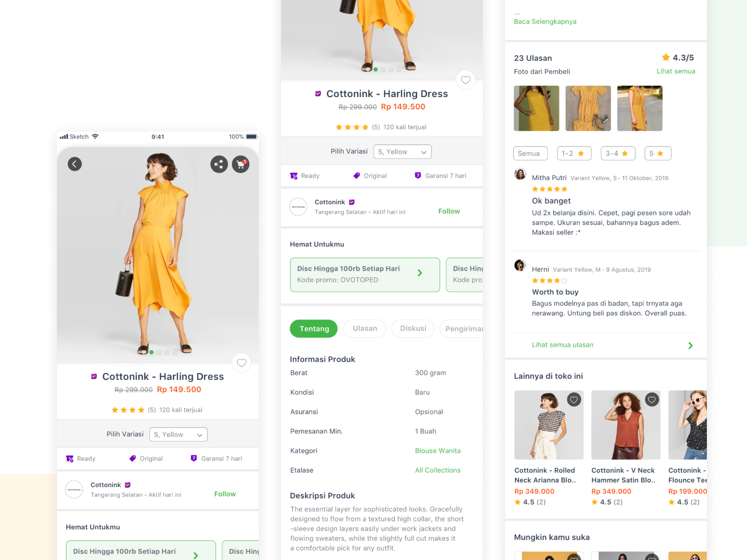
Task: Open the S, Yellow variation dropdown in the middle panel
Action: [x=402, y=152]
